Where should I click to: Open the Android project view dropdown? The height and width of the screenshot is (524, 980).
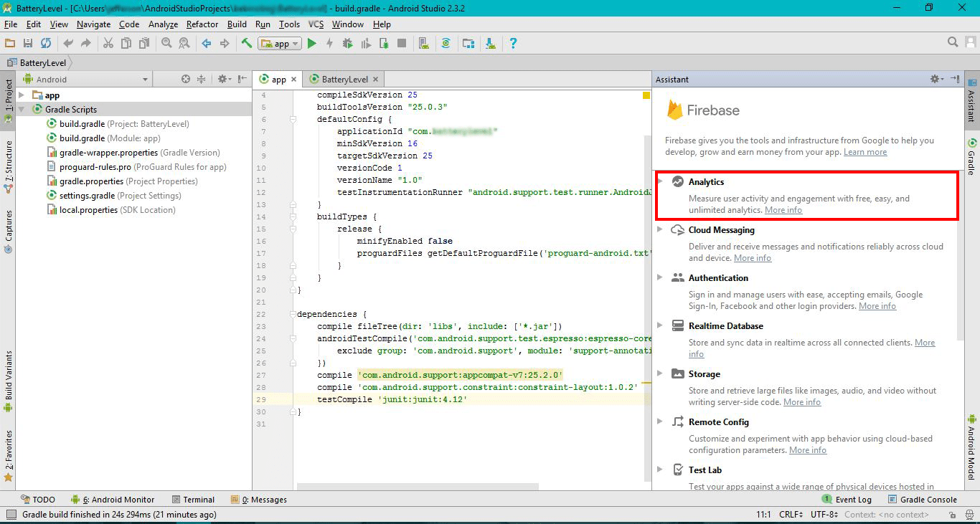pyautogui.click(x=86, y=80)
